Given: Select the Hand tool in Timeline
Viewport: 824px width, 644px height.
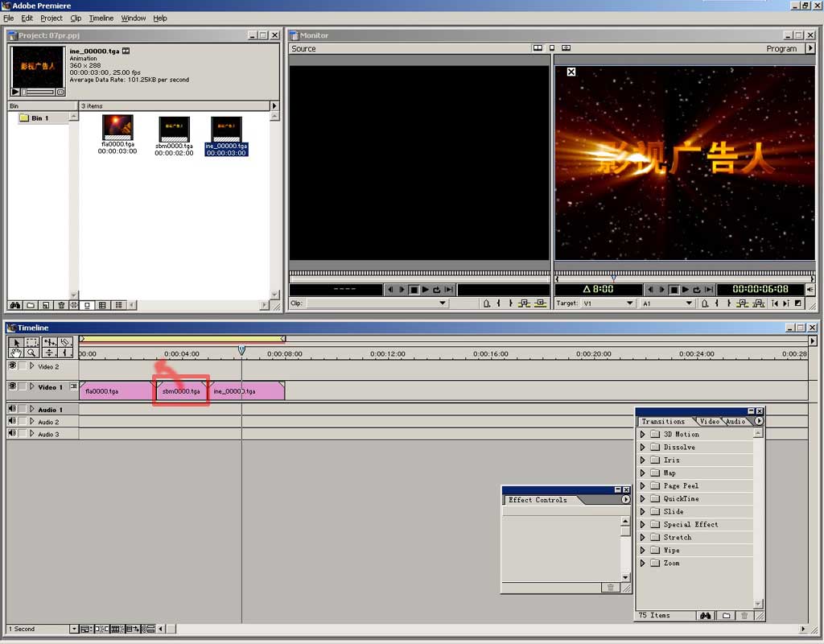Looking at the screenshot, I should pos(16,353).
